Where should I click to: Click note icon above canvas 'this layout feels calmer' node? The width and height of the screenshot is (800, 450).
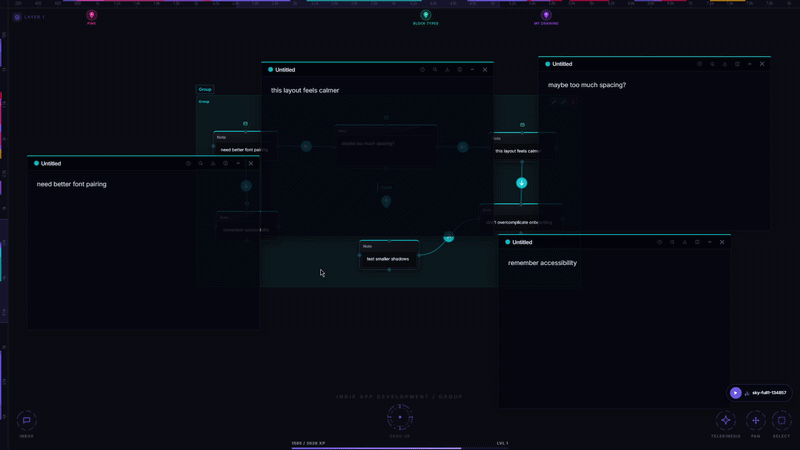tap(522, 124)
